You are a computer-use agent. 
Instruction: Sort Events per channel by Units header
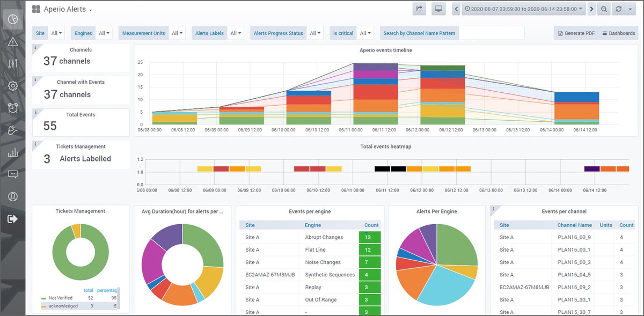tap(606, 225)
